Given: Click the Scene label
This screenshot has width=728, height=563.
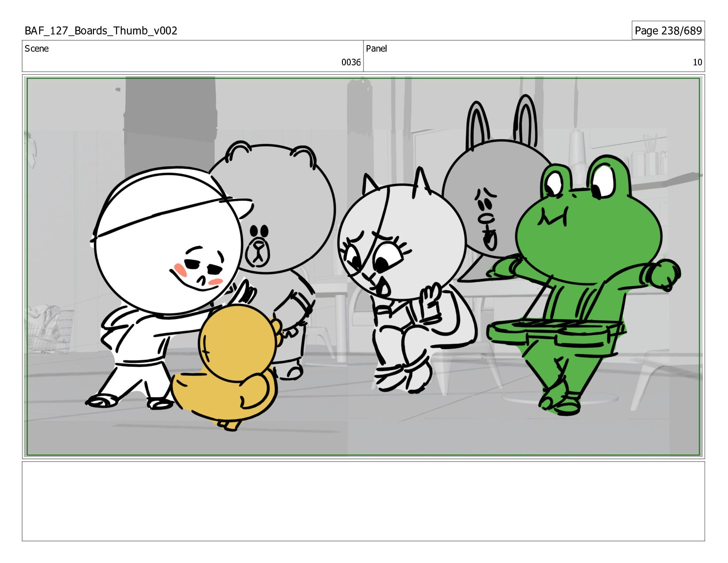Looking at the screenshot, I should (x=37, y=49).
